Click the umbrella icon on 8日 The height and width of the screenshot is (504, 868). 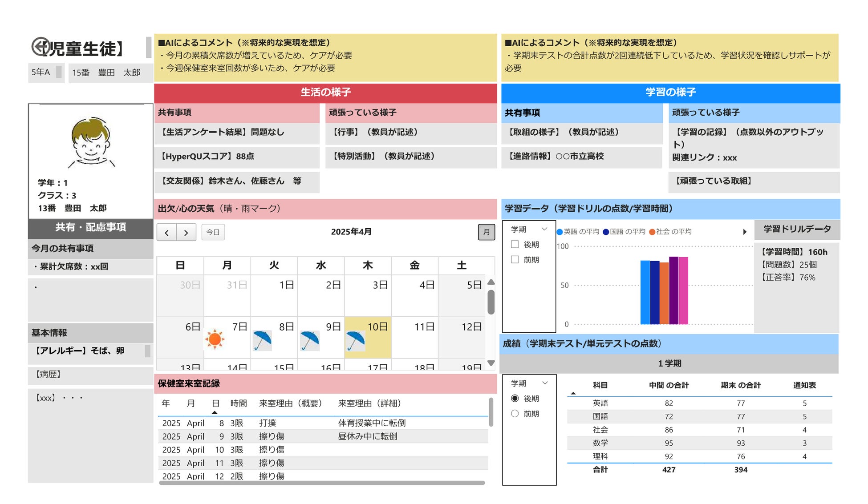pos(263,340)
